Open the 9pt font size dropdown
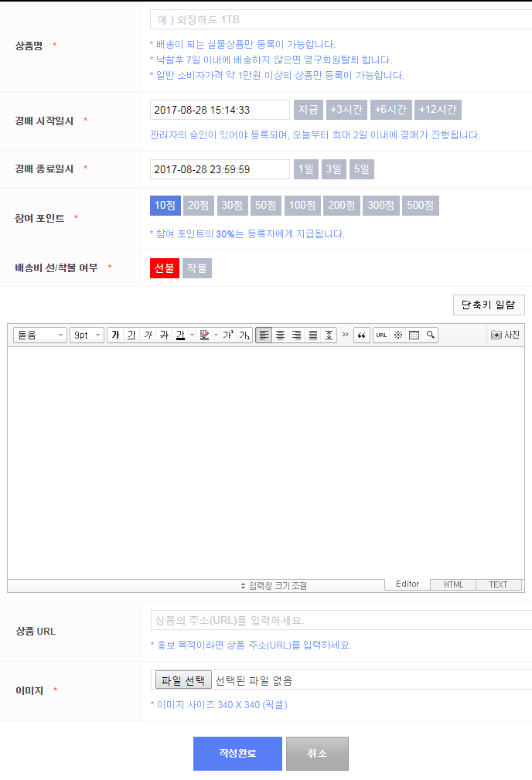Viewport: 532px width, 780px height. [x=87, y=336]
